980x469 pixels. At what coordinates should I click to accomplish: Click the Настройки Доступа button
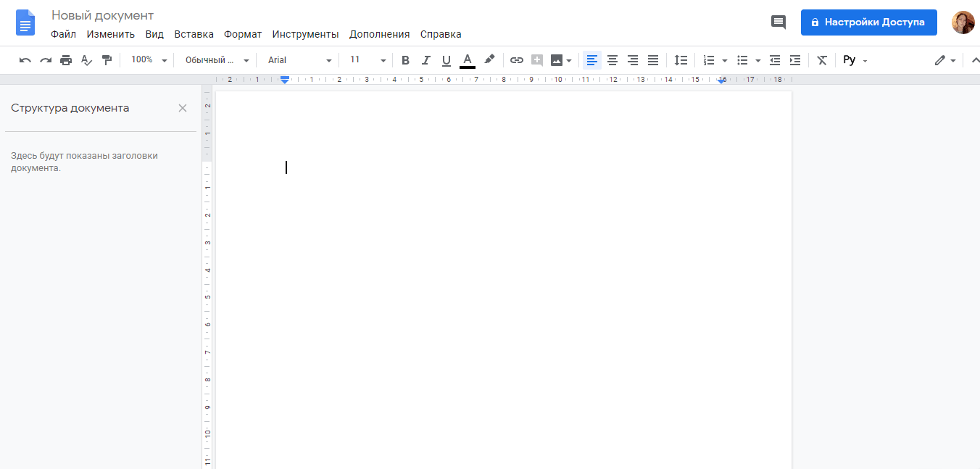(868, 22)
